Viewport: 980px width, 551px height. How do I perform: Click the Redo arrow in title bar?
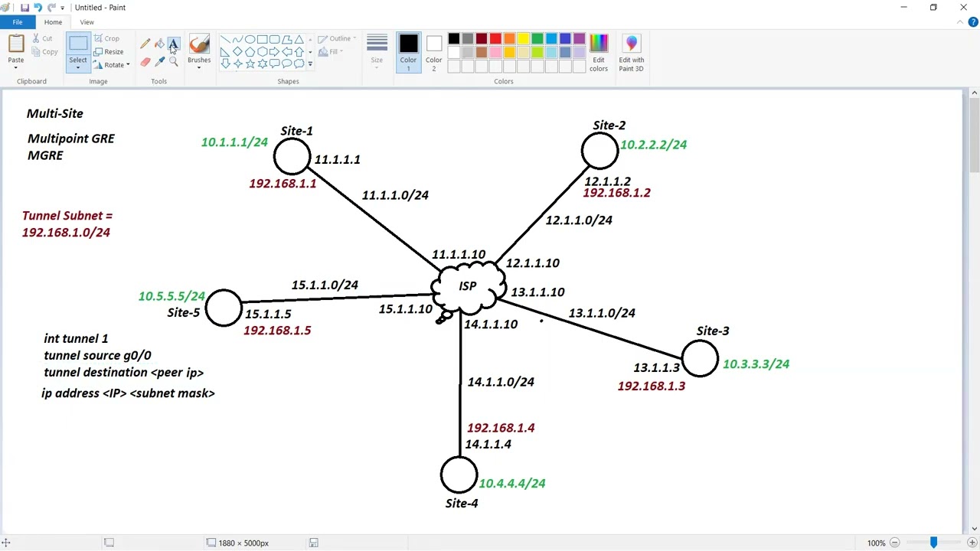click(51, 8)
